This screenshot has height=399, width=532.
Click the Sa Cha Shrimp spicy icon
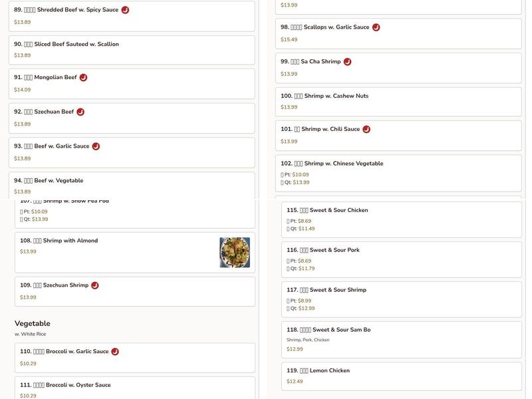tap(347, 62)
